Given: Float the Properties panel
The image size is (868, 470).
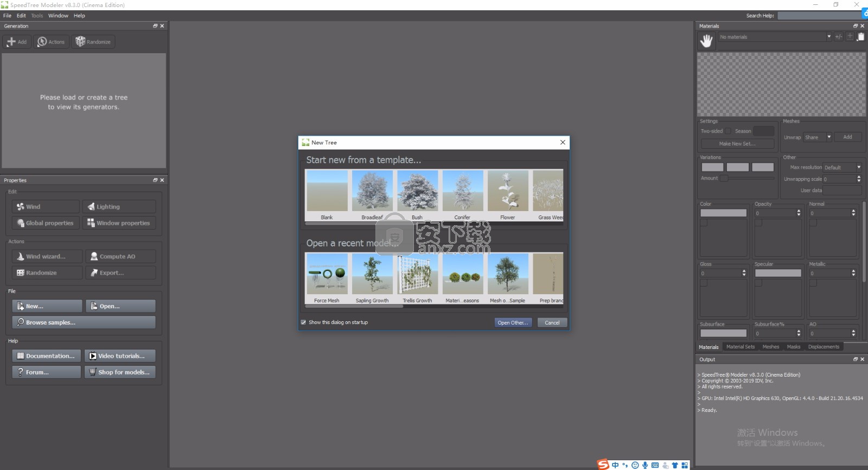Looking at the screenshot, I should coord(155,180).
